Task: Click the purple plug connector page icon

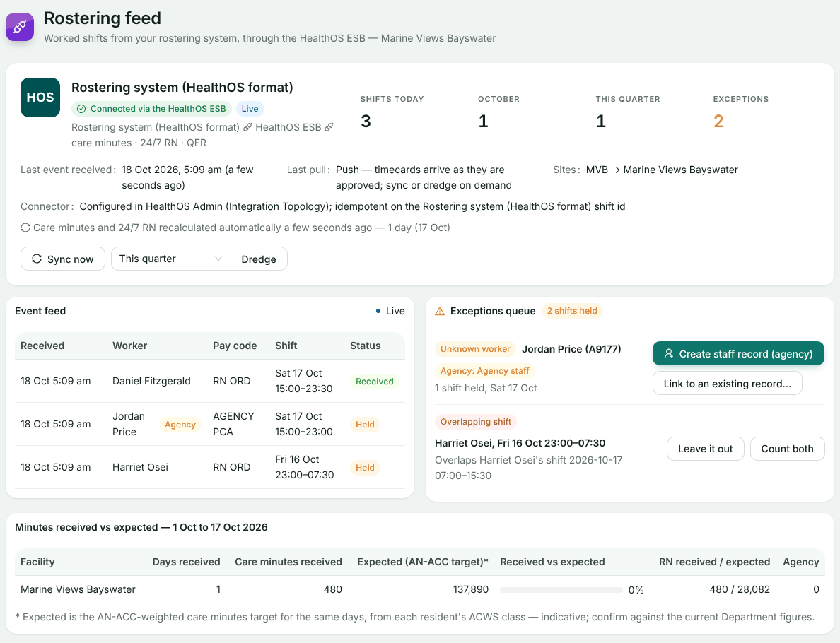Action: [20, 27]
